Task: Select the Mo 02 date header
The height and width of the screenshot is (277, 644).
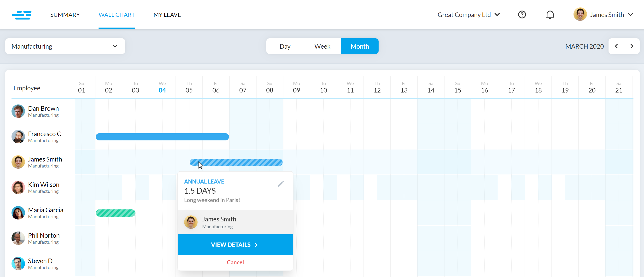Action: [x=109, y=87]
